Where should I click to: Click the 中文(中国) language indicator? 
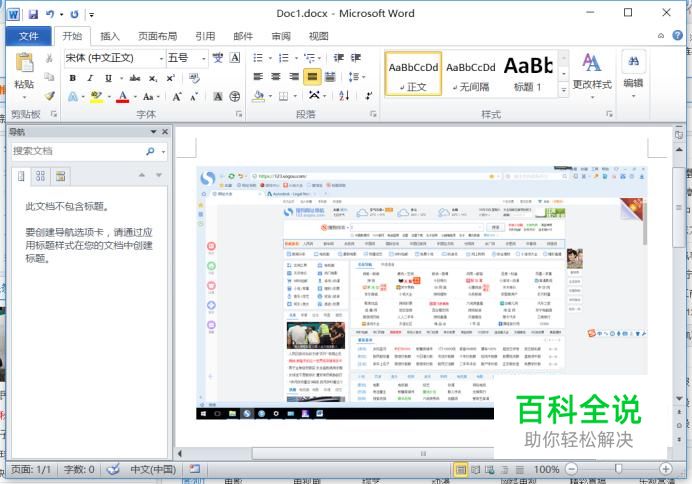[153, 469]
